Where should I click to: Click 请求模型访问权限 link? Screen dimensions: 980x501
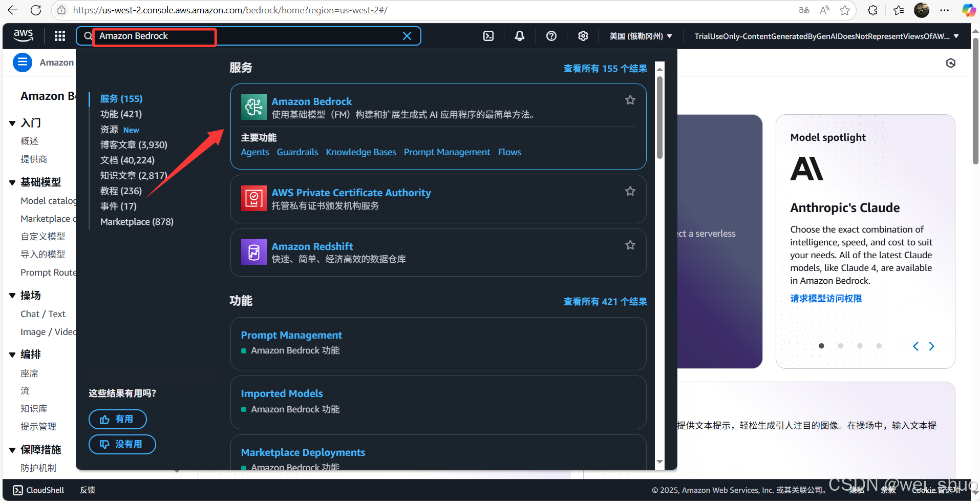pyautogui.click(x=826, y=299)
